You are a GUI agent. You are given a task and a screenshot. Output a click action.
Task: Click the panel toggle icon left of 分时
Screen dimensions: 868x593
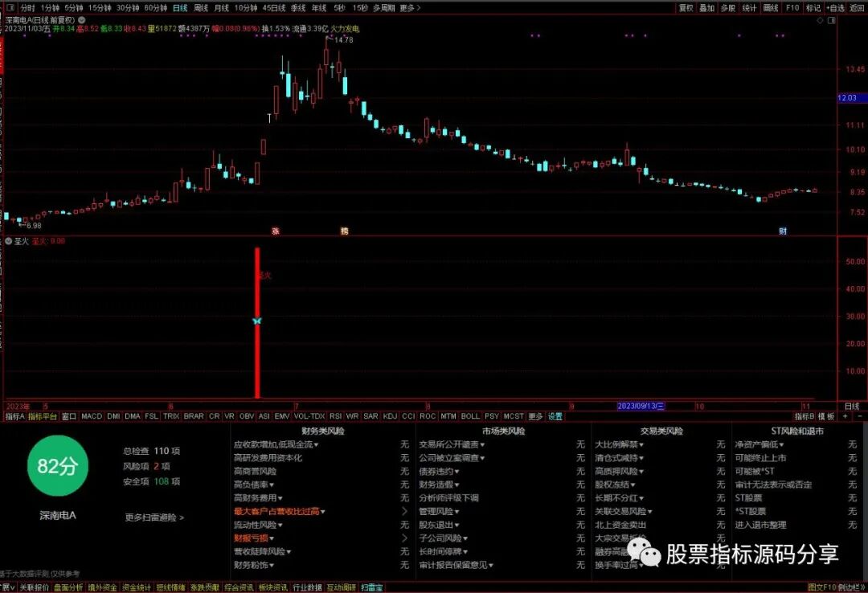click(x=10, y=8)
